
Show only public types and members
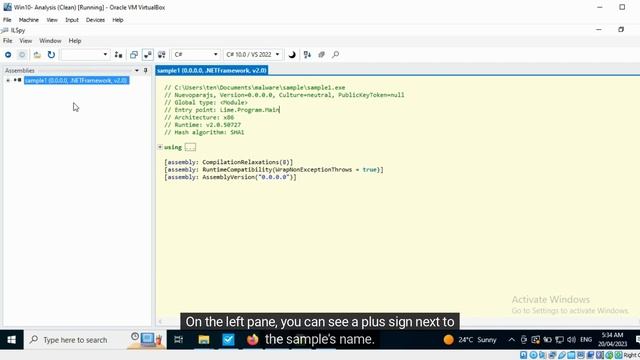pyautogui.click(x=133, y=55)
